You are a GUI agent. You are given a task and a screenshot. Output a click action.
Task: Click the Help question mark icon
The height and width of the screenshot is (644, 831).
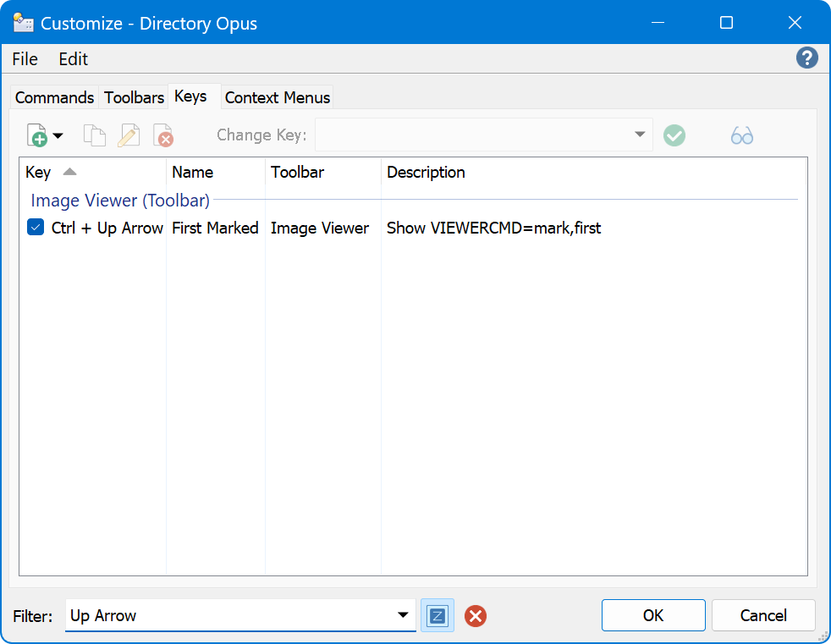(x=806, y=58)
